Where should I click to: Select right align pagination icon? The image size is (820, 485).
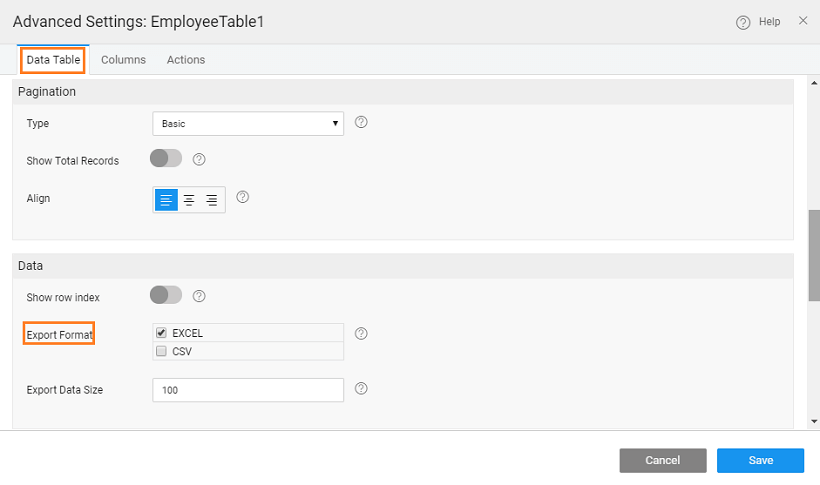click(x=212, y=200)
